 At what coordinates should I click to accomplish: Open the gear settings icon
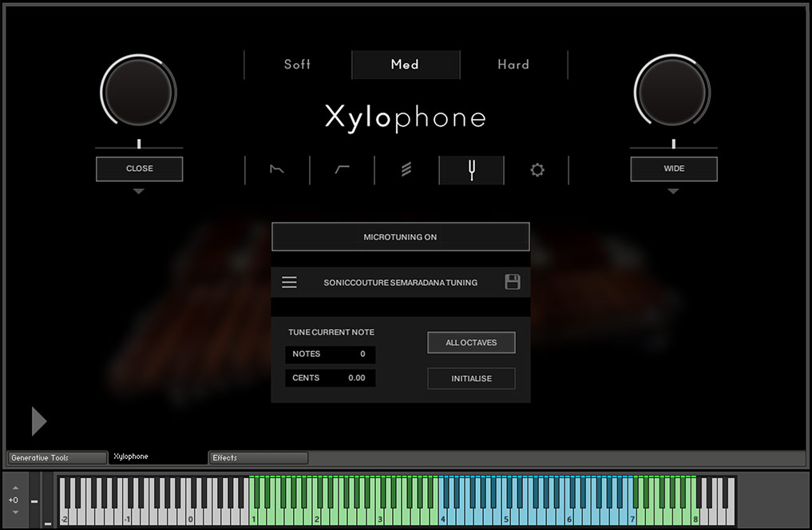537,169
